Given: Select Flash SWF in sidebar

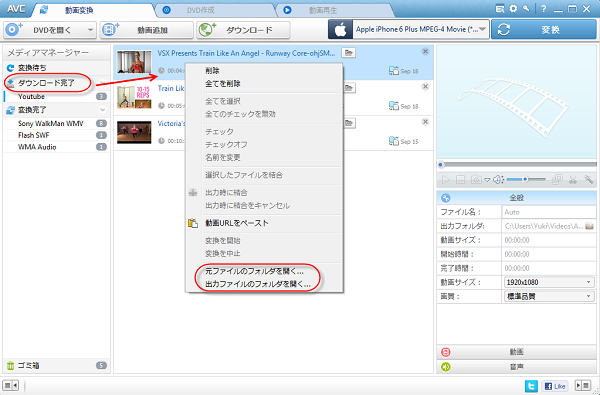Looking at the screenshot, I should tap(56, 135).
